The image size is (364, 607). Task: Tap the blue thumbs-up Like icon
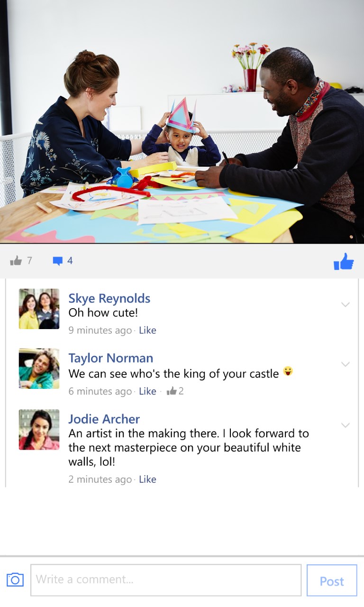point(344,261)
